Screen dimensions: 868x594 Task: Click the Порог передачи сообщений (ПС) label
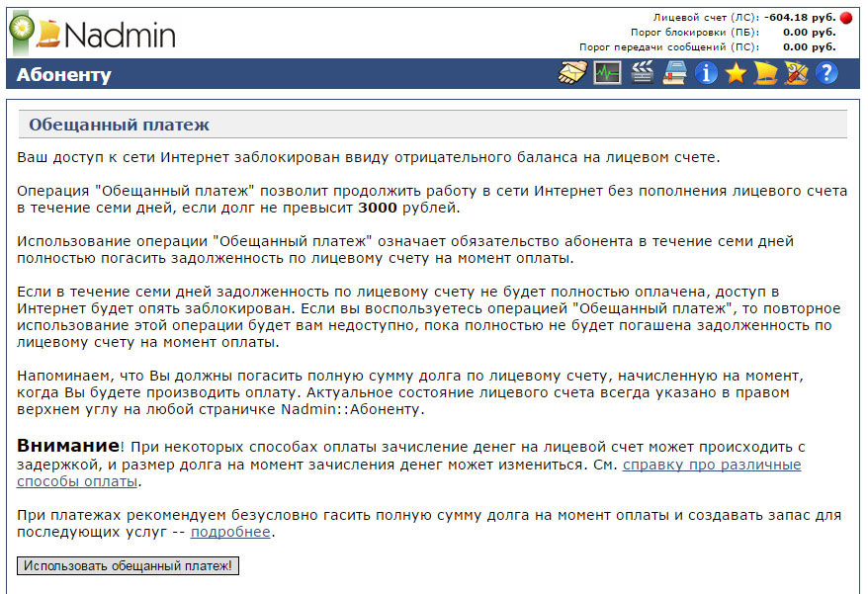point(669,47)
